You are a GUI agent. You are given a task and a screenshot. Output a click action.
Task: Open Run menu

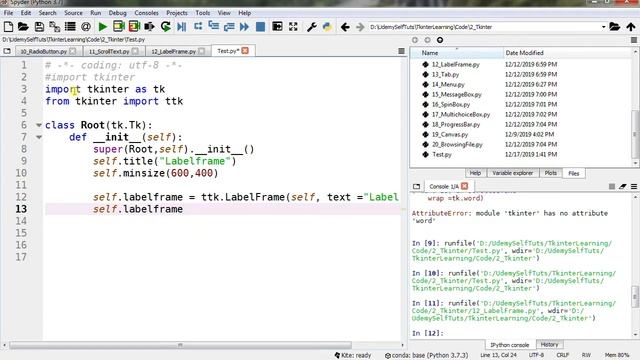pos(96,13)
